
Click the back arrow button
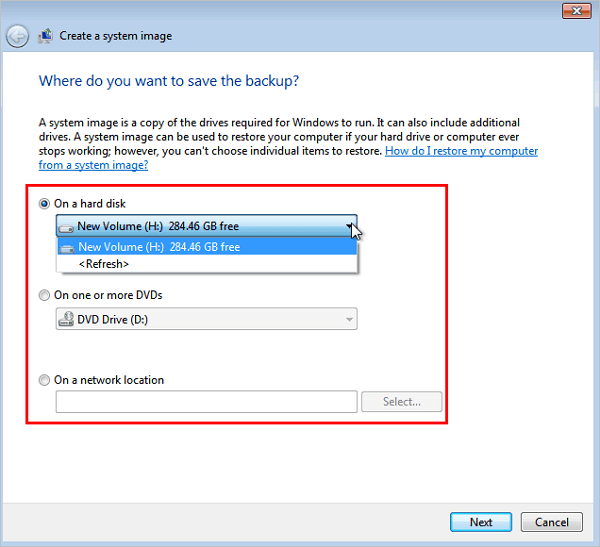click(x=17, y=36)
